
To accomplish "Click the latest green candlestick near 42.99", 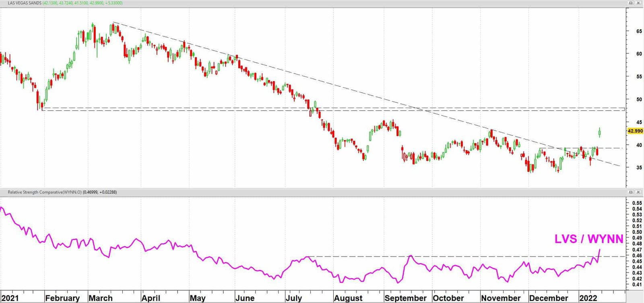I will click(600, 132).
